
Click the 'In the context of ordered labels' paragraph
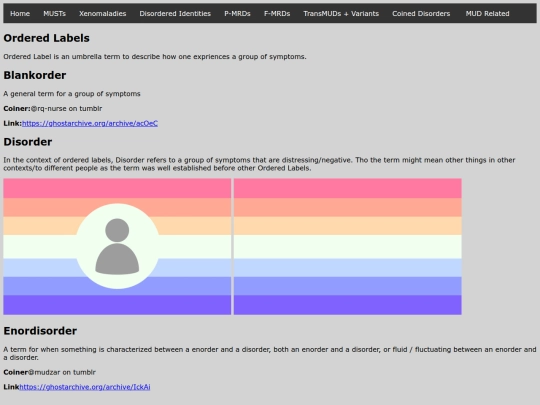(x=259, y=164)
